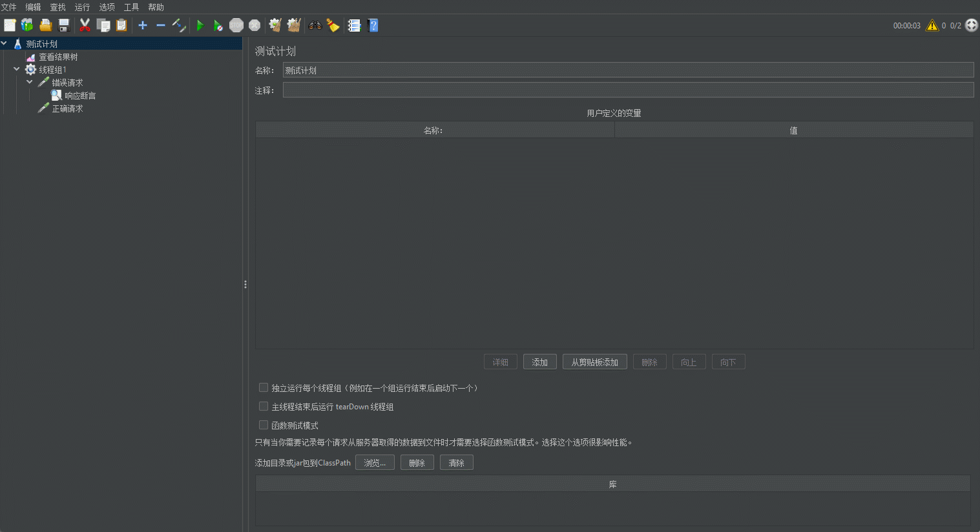
Task: Click the 注释 comment input field
Action: tap(627, 90)
